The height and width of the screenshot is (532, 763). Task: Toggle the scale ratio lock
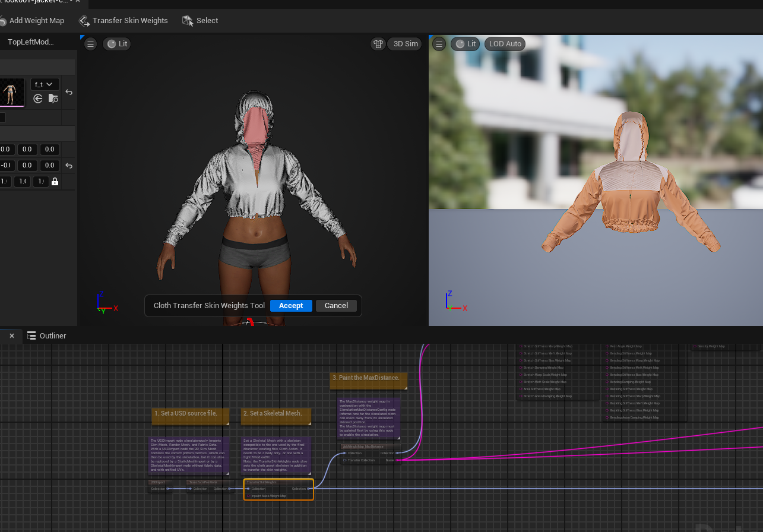55,182
